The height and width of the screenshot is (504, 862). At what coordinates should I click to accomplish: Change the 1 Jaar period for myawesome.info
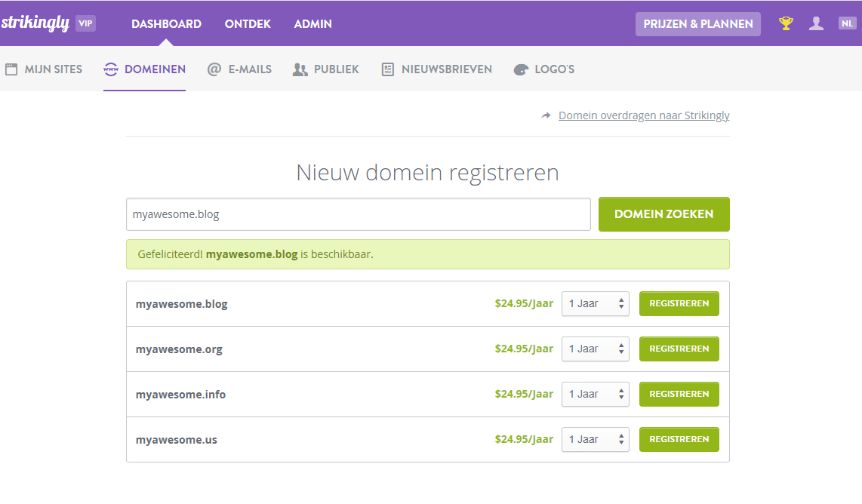pyautogui.click(x=595, y=394)
